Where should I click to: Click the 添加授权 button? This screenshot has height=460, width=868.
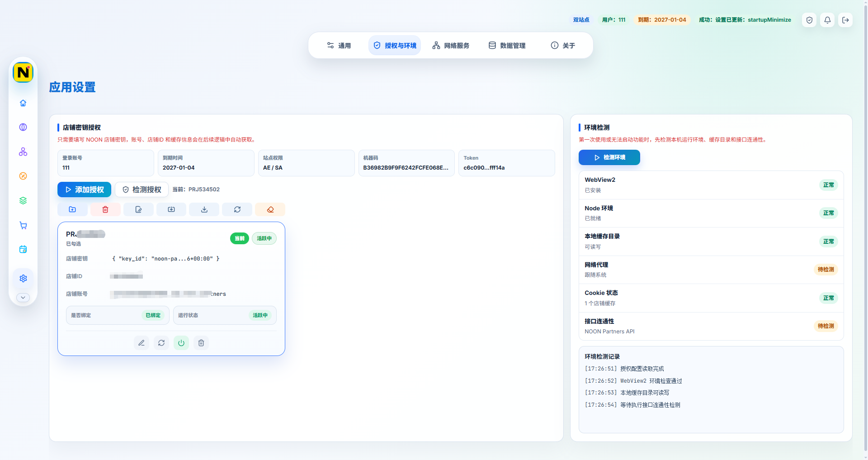[x=84, y=190]
